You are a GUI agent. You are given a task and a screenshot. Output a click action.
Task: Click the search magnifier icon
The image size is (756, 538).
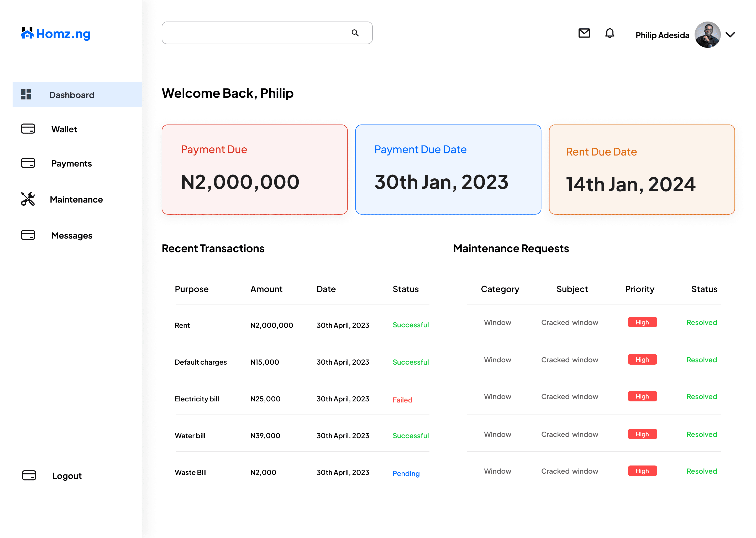coord(355,33)
